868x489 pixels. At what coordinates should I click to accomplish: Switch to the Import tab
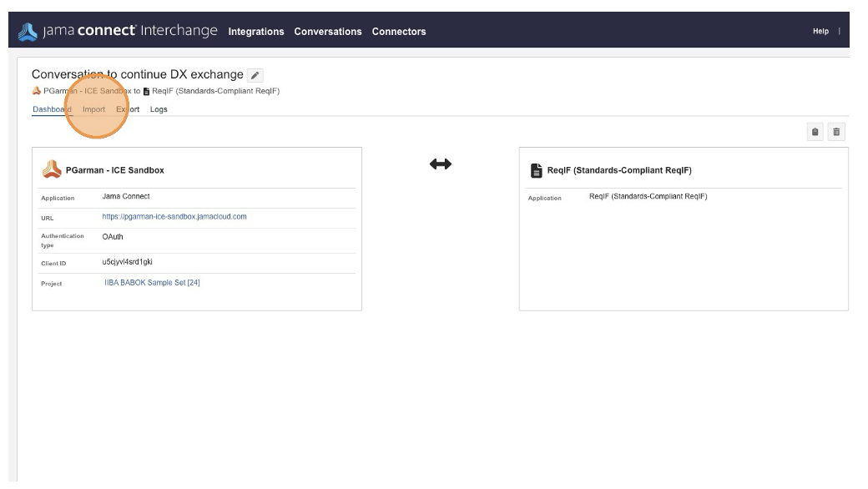(93, 109)
